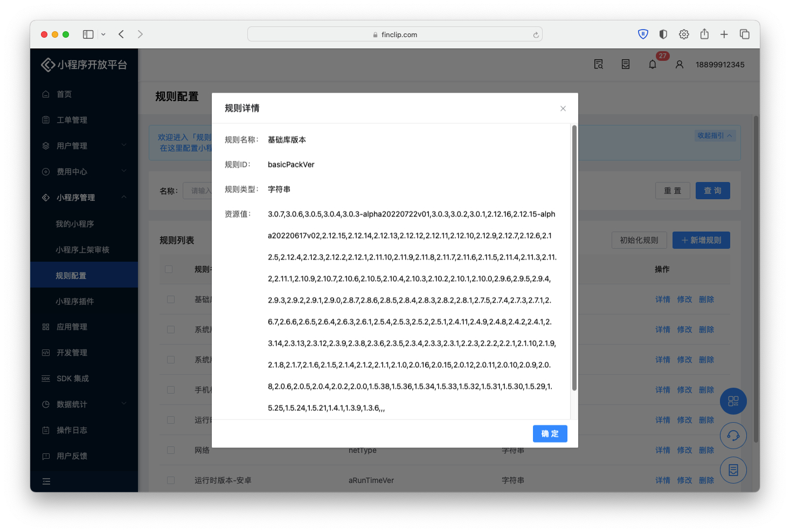Collapse the 小程序管理 sidebar section
This screenshot has width=790, height=532.
[x=84, y=198]
